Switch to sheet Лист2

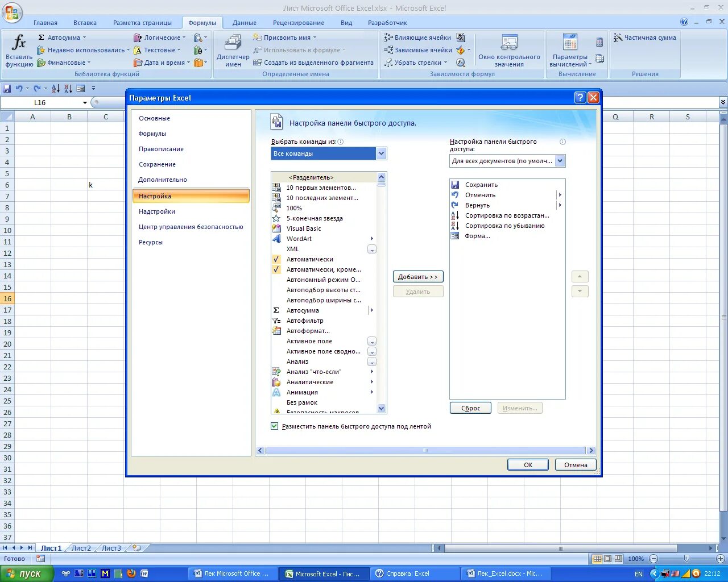81,548
